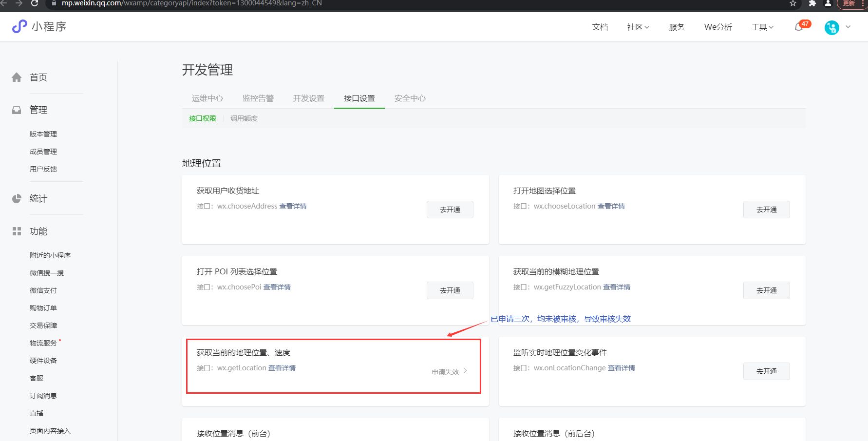Click 去开通 for wx.getFuzzyLocation
The height and width of the screenshot is (441, 868).
click(767, 290)
